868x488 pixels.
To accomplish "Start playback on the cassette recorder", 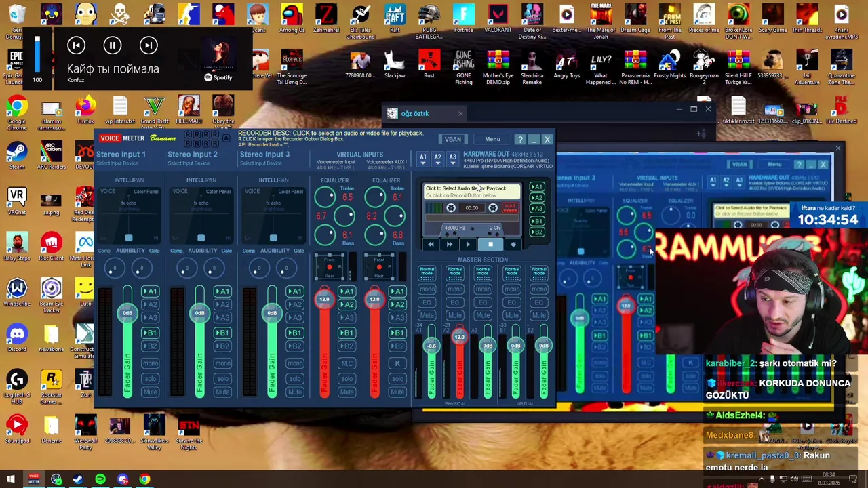I will click(467, 245).
